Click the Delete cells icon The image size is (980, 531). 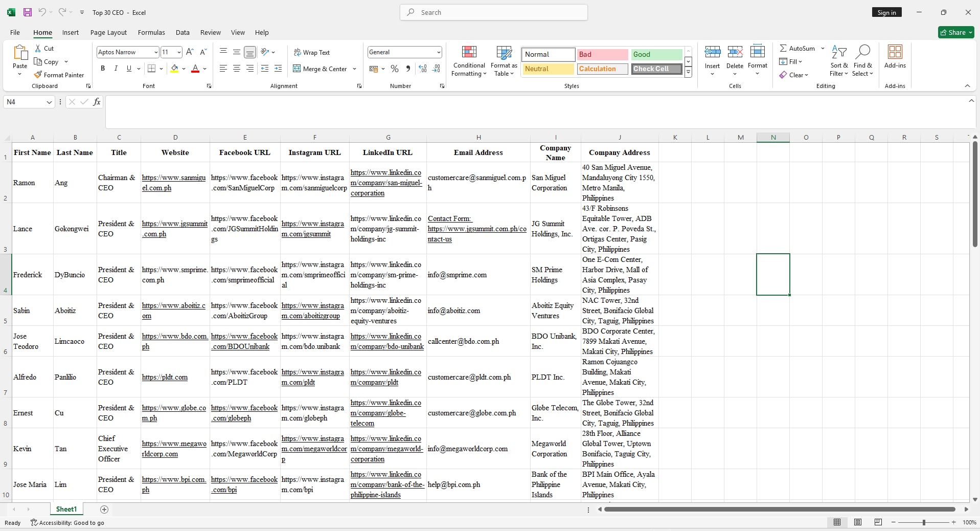click(735, 52)
